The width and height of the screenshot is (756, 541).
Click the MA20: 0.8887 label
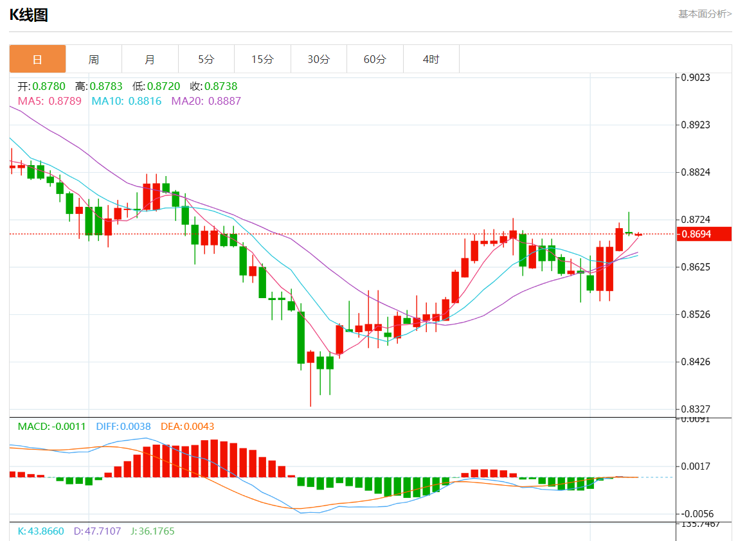tap(206, 101)
